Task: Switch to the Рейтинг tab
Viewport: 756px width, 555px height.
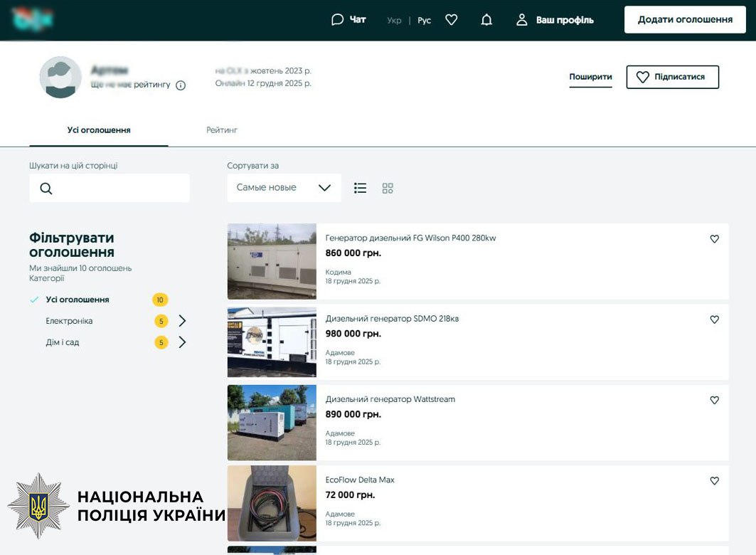Action: 221,129
